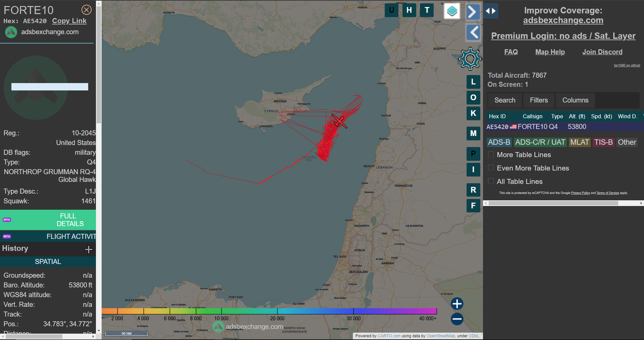Click the P map button

click(473, 154)
